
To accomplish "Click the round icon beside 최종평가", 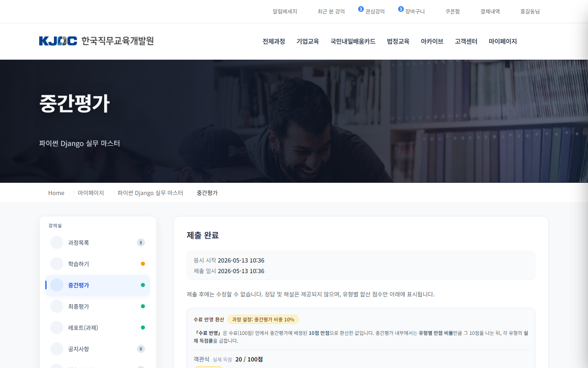I will click(x=57, y=306).
